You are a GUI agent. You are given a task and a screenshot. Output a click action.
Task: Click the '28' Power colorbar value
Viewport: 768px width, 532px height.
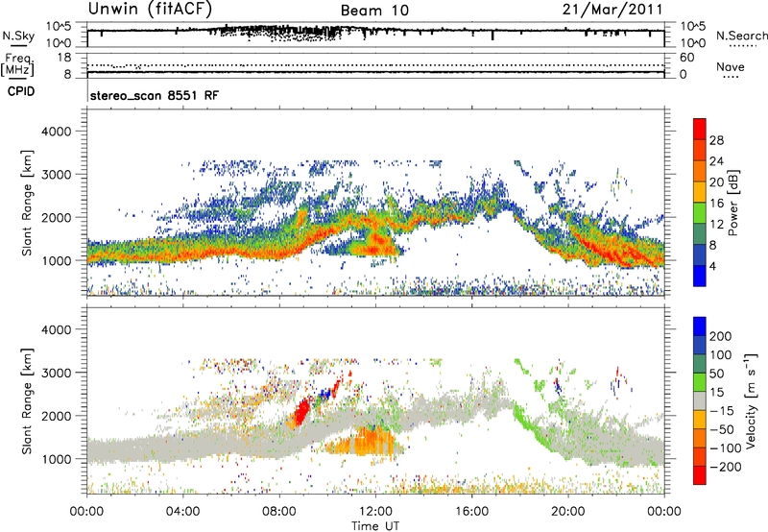click(x=716, y=140)
